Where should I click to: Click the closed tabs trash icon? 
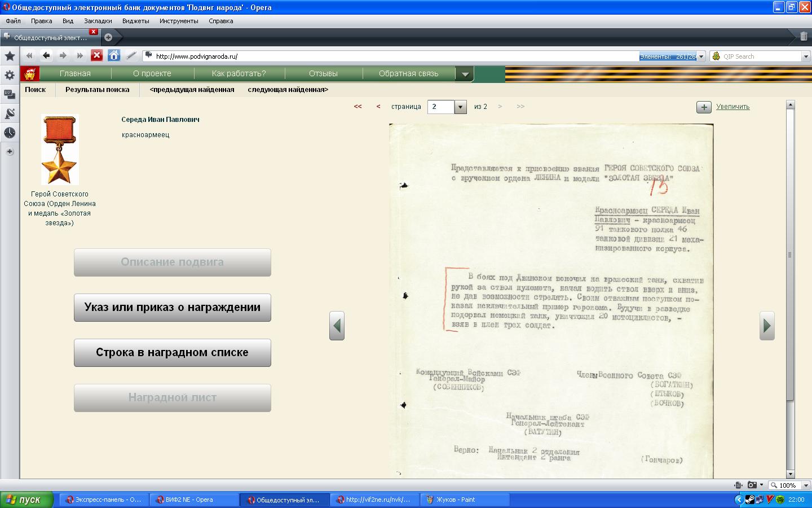click(x=804, y=37)
